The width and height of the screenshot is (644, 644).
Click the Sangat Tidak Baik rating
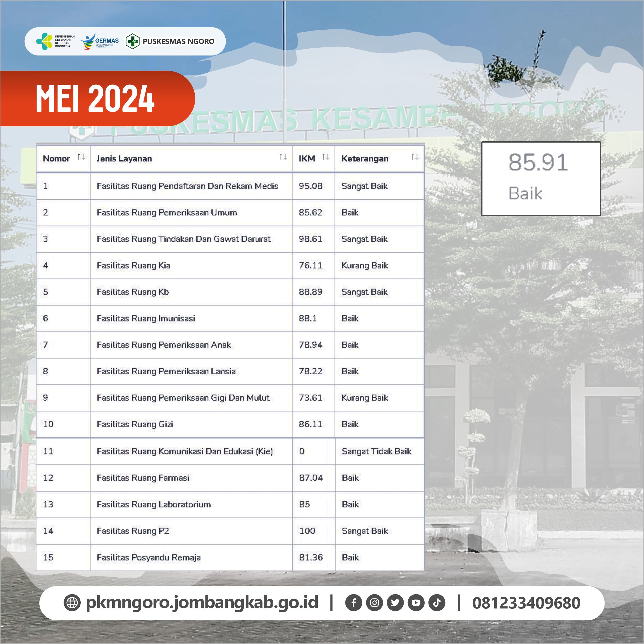click(377, 451)
